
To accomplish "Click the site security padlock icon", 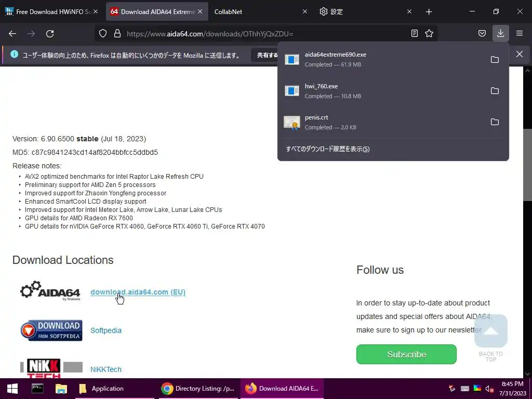I will (x=117, y=33).
